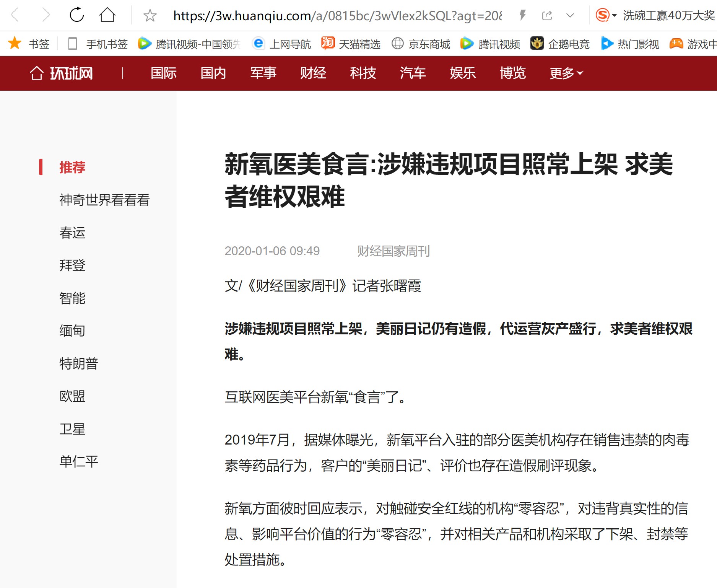Open the 书签 bookmarks star
Viewport: 717px width, 588px height.
pyautogui.click(x=29, y=44)
